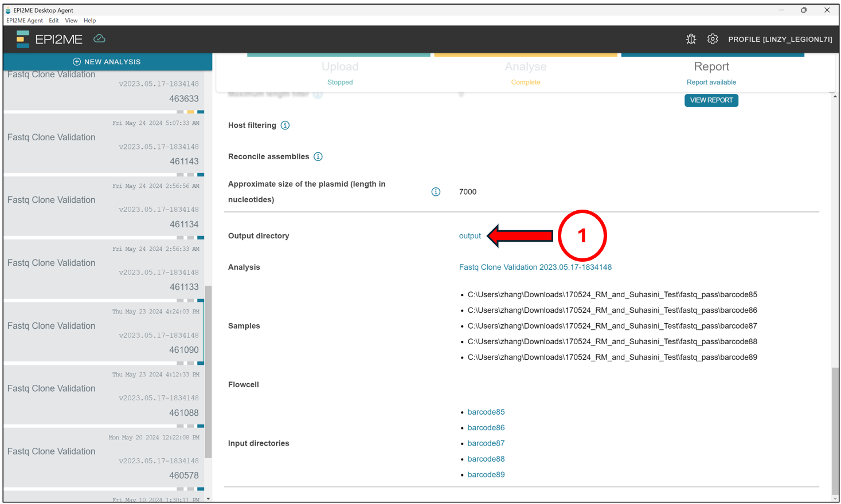Click the Flowcell label

[x=244, y=385]
